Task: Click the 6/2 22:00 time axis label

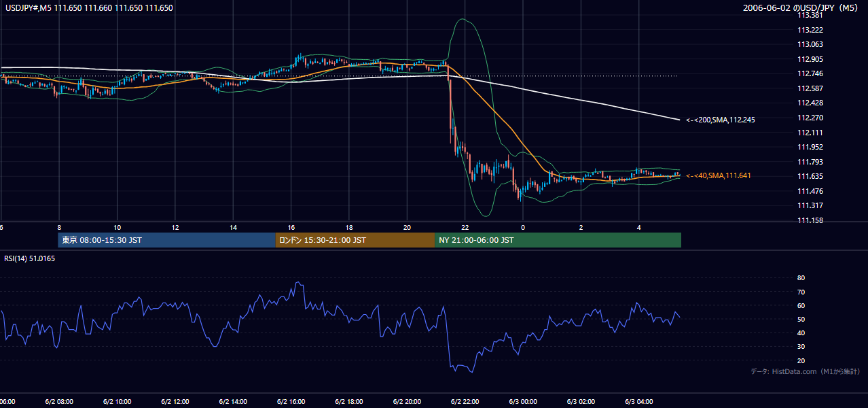Action: pyautogui.click(x=465, y=402)
